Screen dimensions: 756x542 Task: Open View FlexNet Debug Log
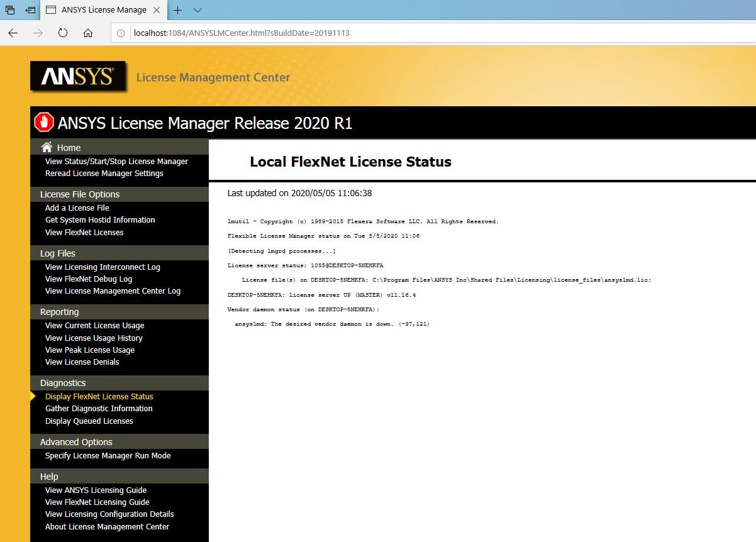[89, 279]
